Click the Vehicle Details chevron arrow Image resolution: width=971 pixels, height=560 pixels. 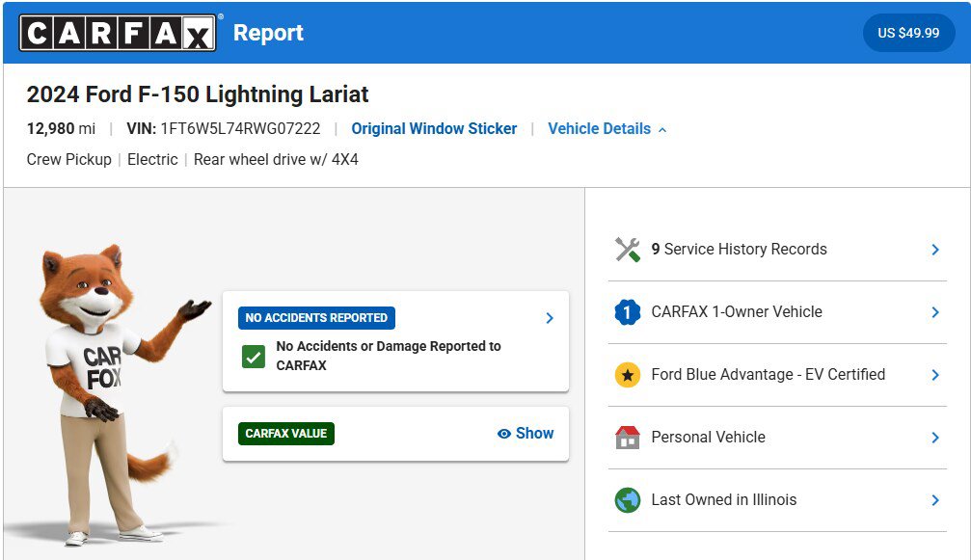pyautogui.click(x=662, y=130)
